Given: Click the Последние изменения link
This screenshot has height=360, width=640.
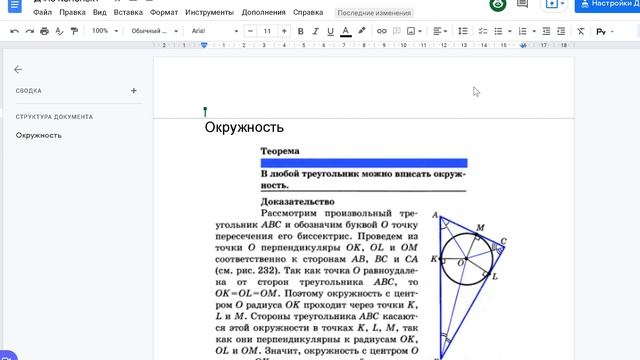Looking at the screenshot, I should click(x=374, y=13).
